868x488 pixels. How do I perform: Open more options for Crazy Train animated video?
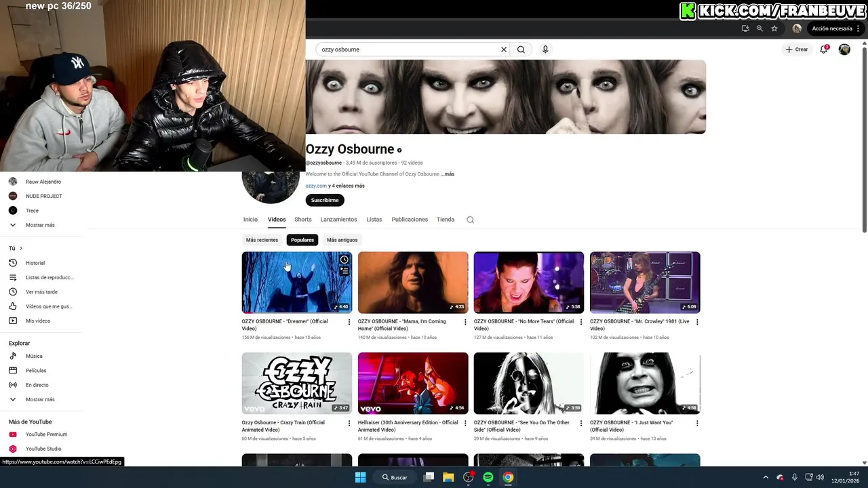pos(349,423)
